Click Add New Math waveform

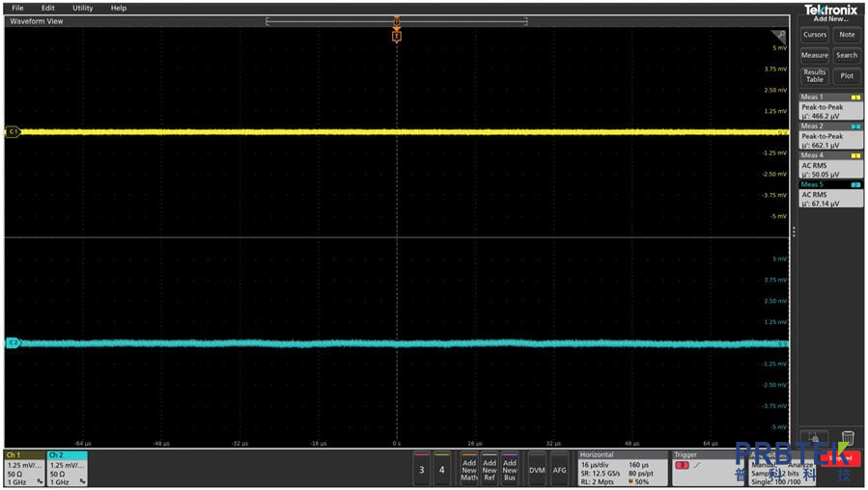pyautogui.click(x=469, y=470)
